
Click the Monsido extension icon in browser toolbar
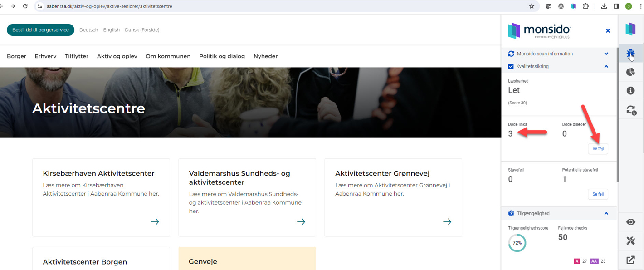coord(573,6)
